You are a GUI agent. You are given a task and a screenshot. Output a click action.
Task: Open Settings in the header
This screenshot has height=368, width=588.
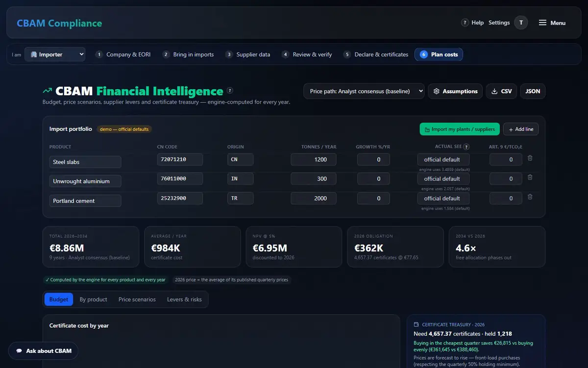[x=499, y=23]
